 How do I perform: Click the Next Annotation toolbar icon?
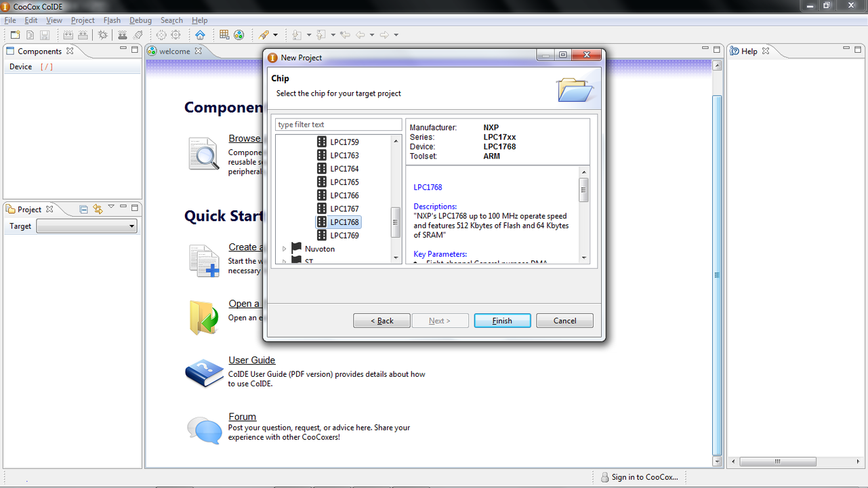pos(297,35)
